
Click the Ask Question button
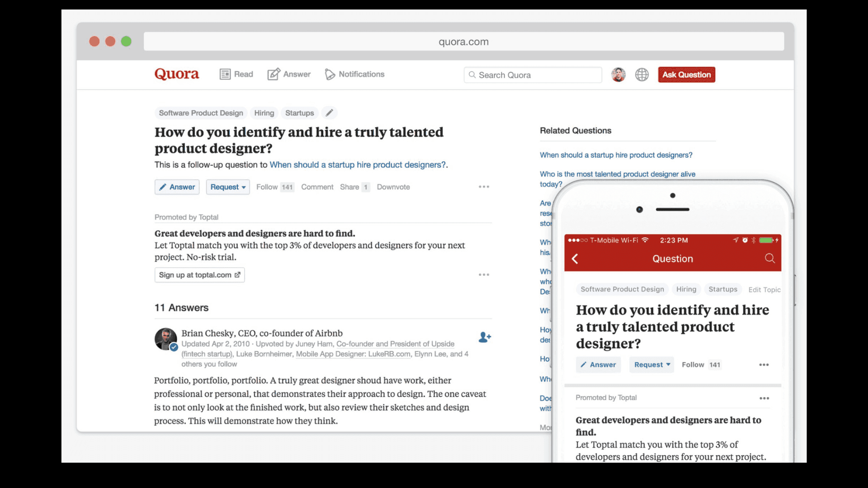[x=686, y=75]
